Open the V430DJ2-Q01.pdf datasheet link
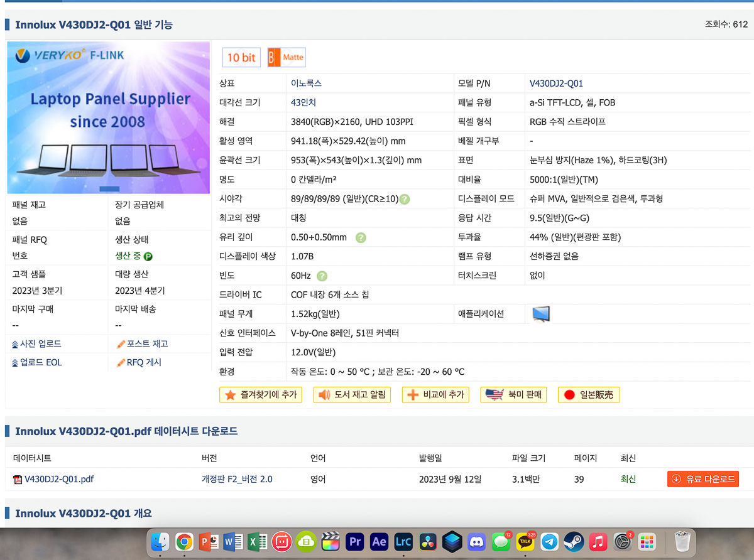 pos(59,480)
